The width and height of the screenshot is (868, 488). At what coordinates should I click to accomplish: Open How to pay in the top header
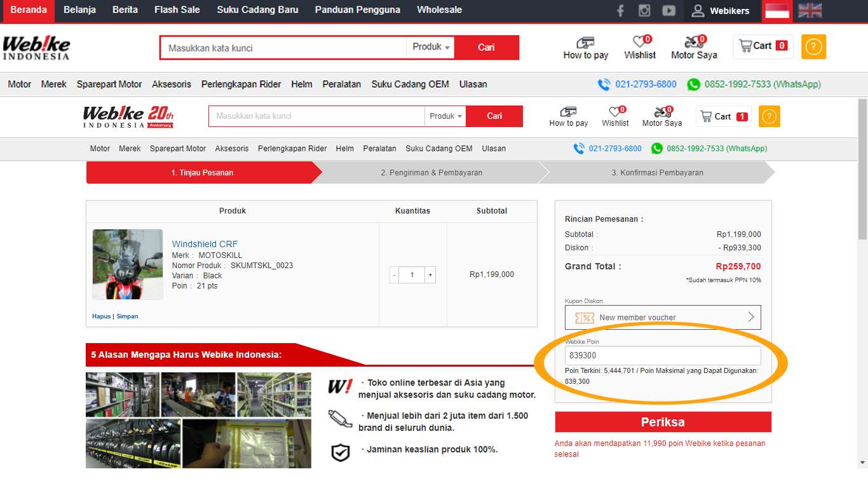585,48
